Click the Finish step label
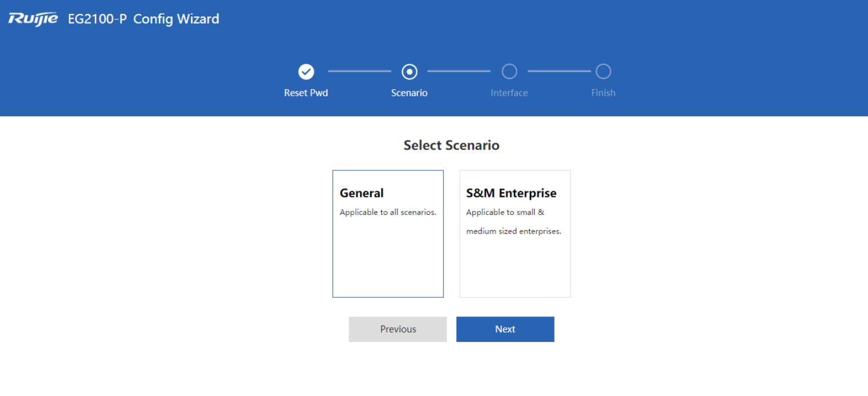The height and width of the screenshot is (396, 868). 603,93
